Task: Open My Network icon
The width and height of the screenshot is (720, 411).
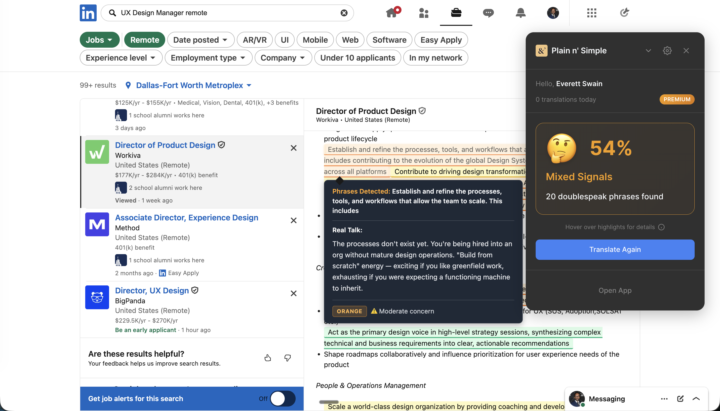Action: tap(424, 13)
